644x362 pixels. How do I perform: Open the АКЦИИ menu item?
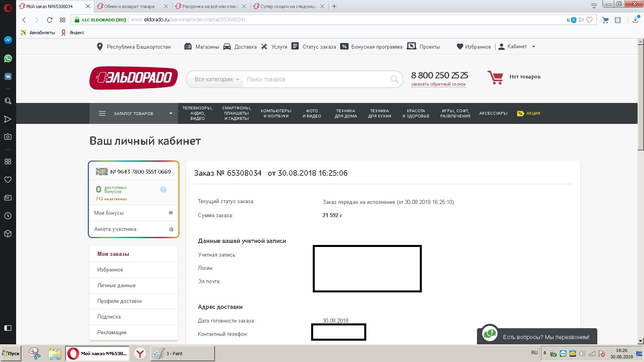(x=528, y=113)
